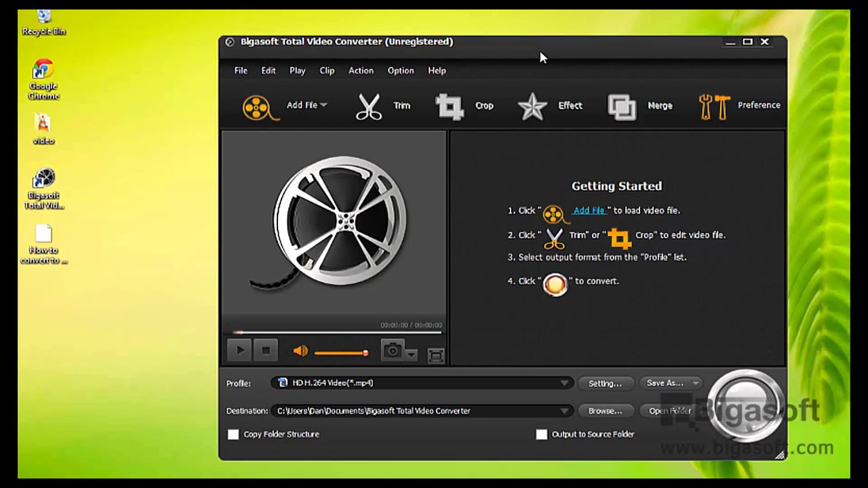Close the Bigasoft converter window
Image resolution: width=868 pixels, height=488 pixels.
click(764, 42)
